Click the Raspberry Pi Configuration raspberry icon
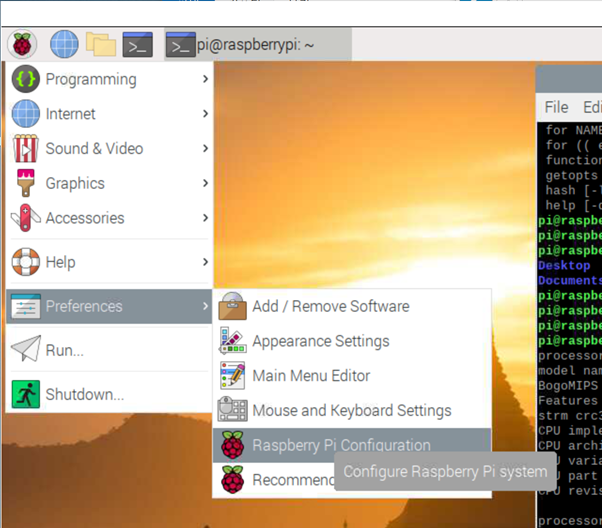Image resolution: width=602 pixels, height=528 pixels. click(232, 445)
